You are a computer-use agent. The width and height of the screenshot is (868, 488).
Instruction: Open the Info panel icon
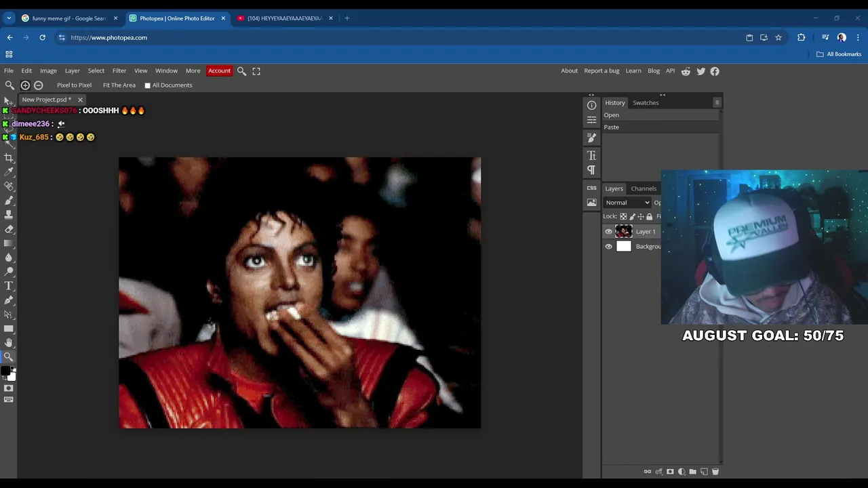click(x=591, y=105)
